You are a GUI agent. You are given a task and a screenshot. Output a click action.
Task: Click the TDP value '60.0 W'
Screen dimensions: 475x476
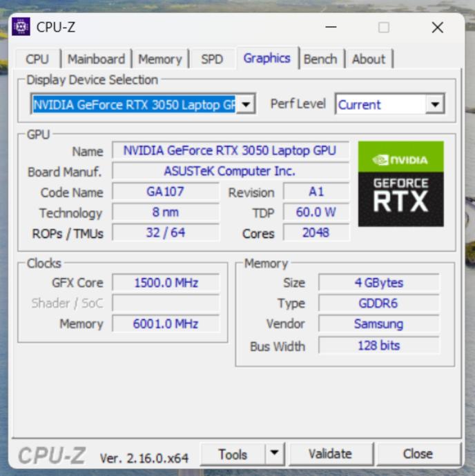(316, 212)
